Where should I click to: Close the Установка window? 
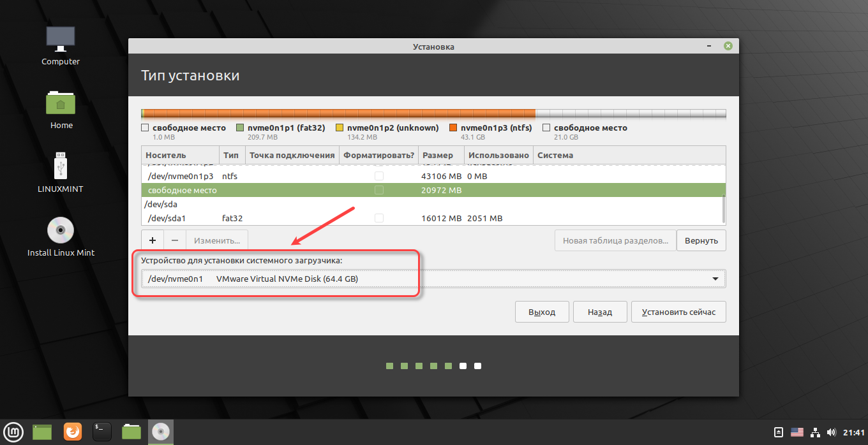click(728, 46)
